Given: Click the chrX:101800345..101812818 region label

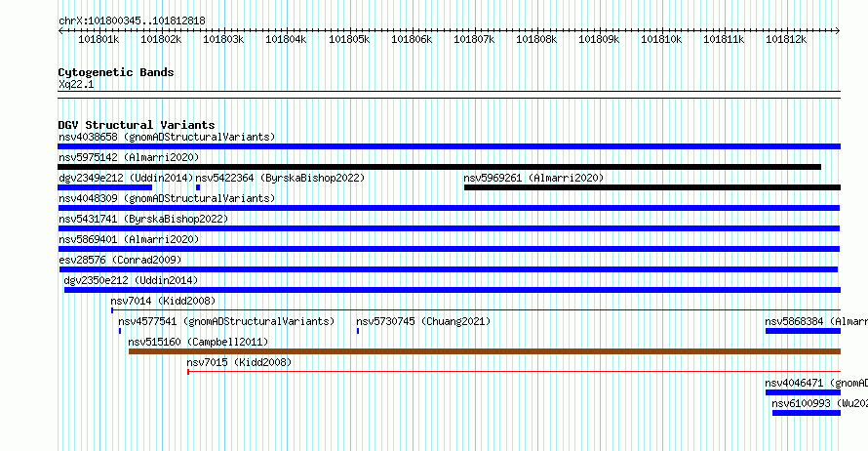Looking at the screenshot, I should (x=132, y=20).
